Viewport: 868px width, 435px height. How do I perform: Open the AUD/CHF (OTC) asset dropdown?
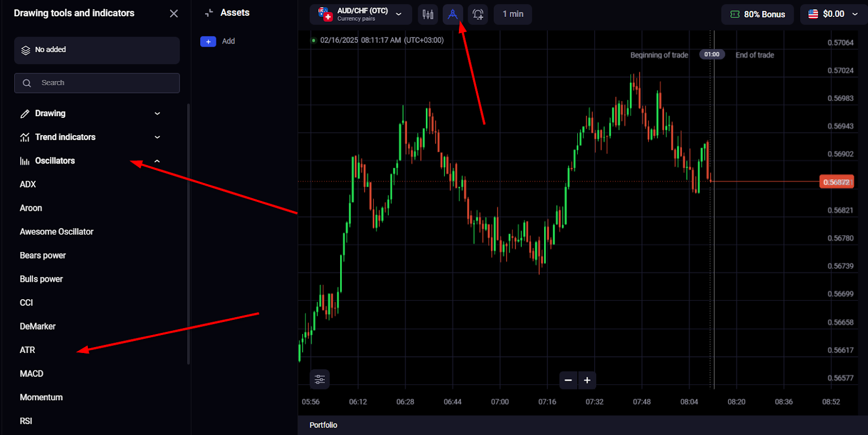click(x=361, y=14)
